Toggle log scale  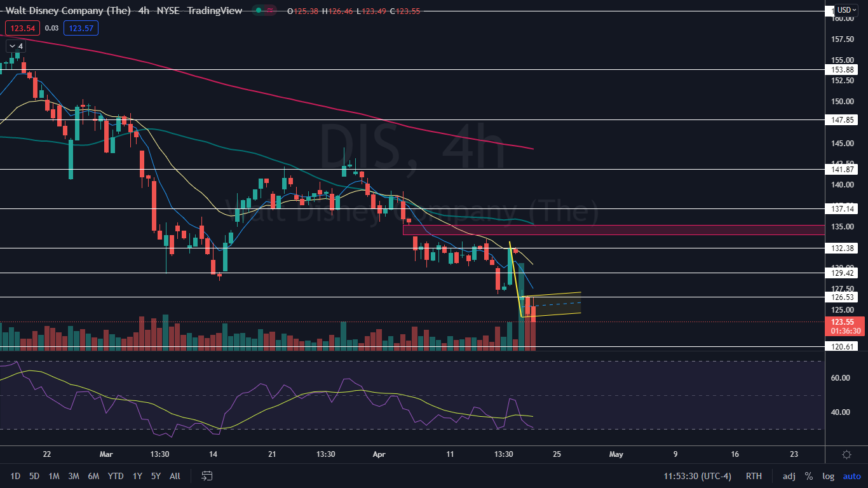(x=828, y=476)
